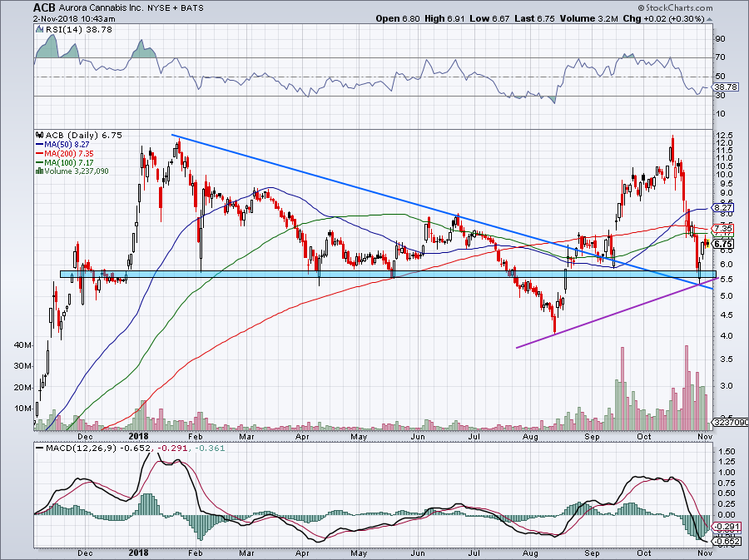Click the MA(100) 7.17 legend text
The height and width of the screenshot is (560, 749).
(x=69, y=162)
